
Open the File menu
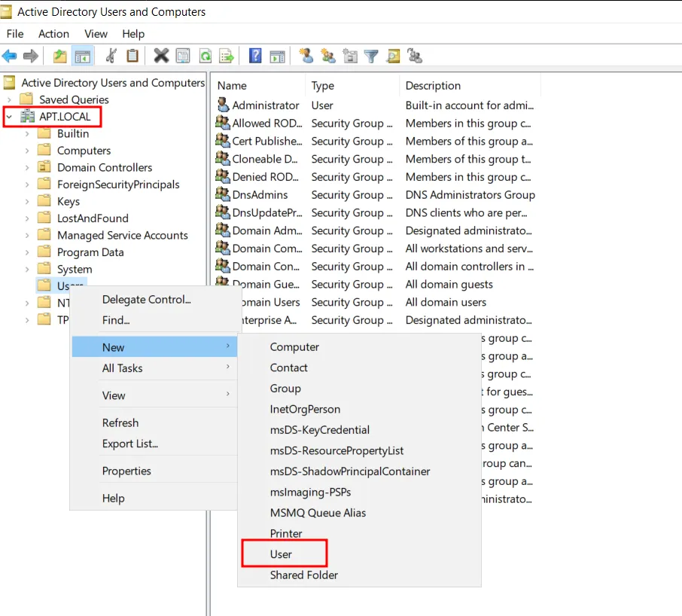click(15, 33)
